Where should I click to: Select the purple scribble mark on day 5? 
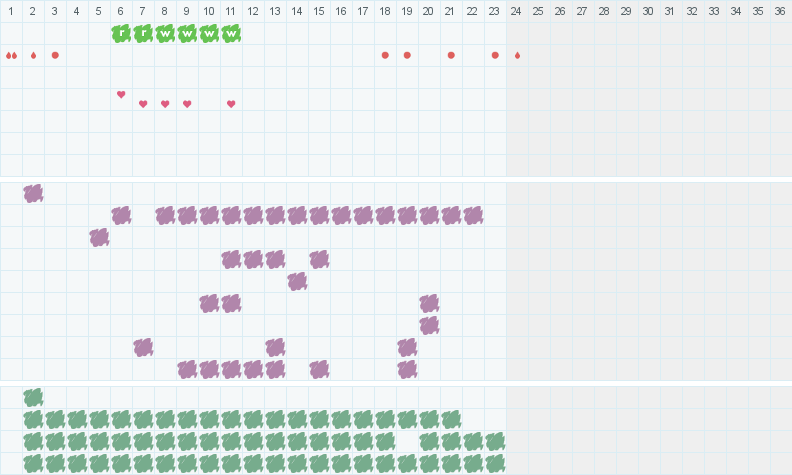click(x=100, y=238)
